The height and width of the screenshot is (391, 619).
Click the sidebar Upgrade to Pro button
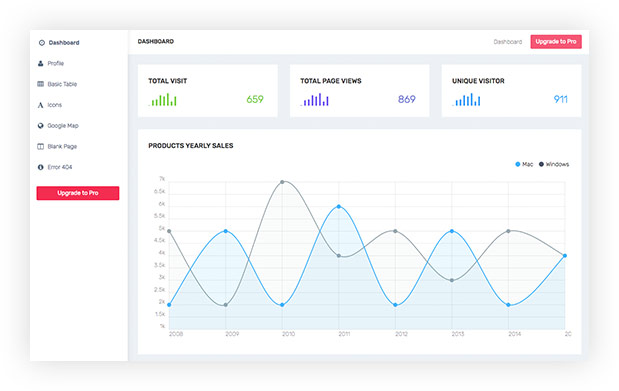tap(78, 193)
